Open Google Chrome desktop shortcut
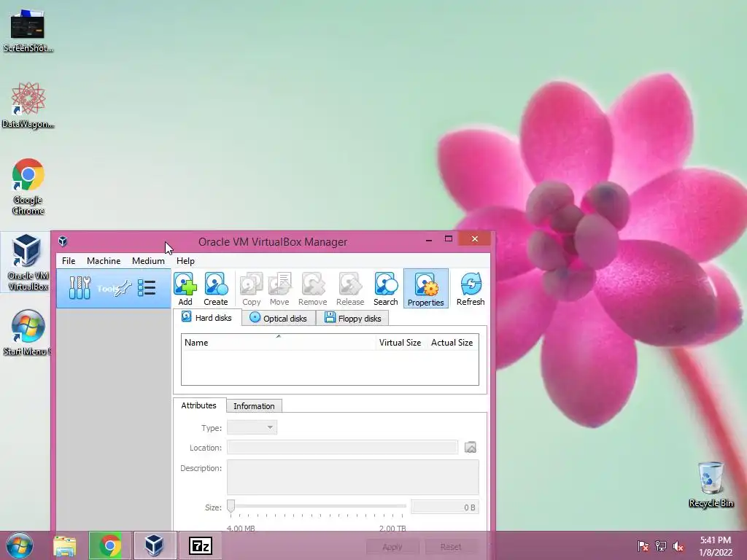 (28, 186)
